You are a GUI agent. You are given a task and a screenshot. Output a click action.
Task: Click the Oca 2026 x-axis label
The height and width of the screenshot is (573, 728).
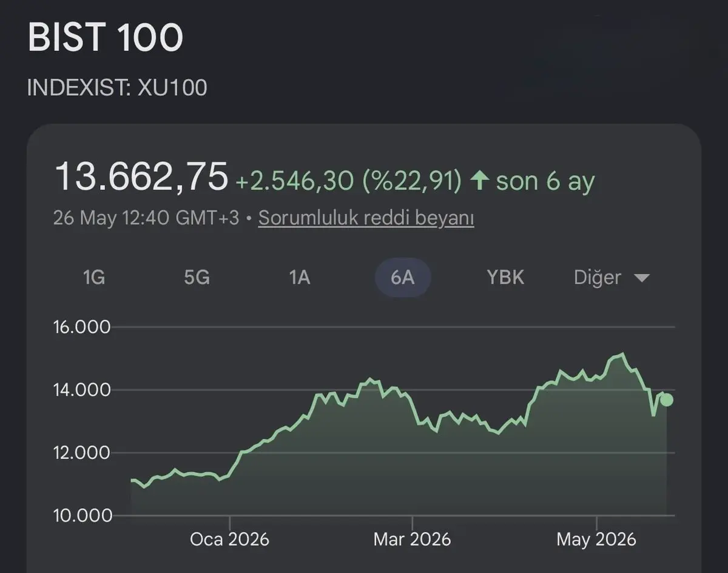[x=229, y=539]
